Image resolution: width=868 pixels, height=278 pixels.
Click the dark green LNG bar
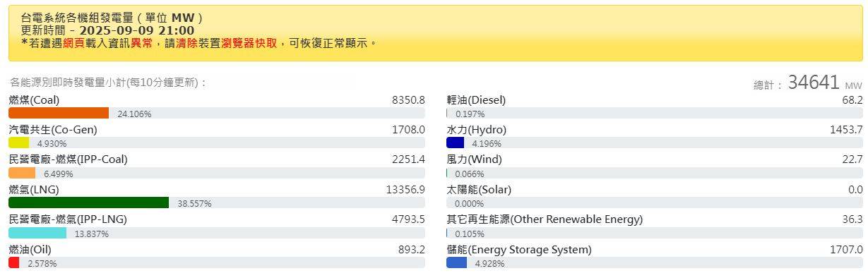[x=88, y=203]
